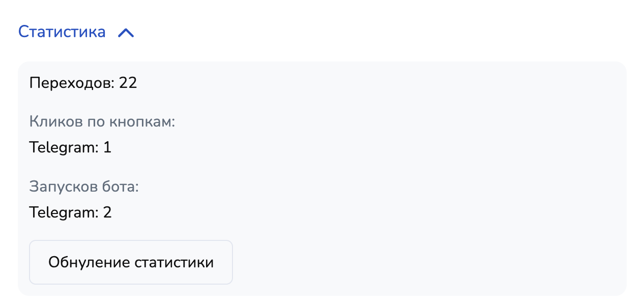644x308 pixels.
Task: Click the Статистика heading link
Action: click(x=62, y=32)
